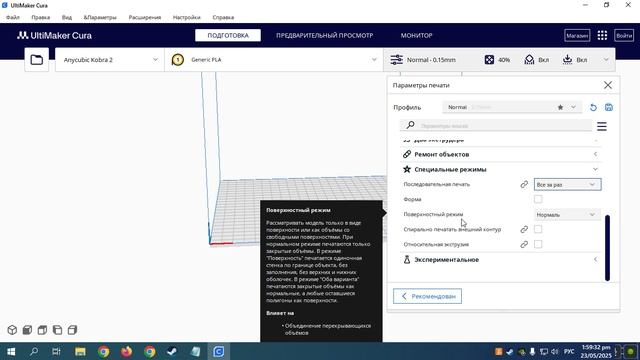640x360 pixels.
Task: Select the top view cube icon
Action: [x=42, y=330]
